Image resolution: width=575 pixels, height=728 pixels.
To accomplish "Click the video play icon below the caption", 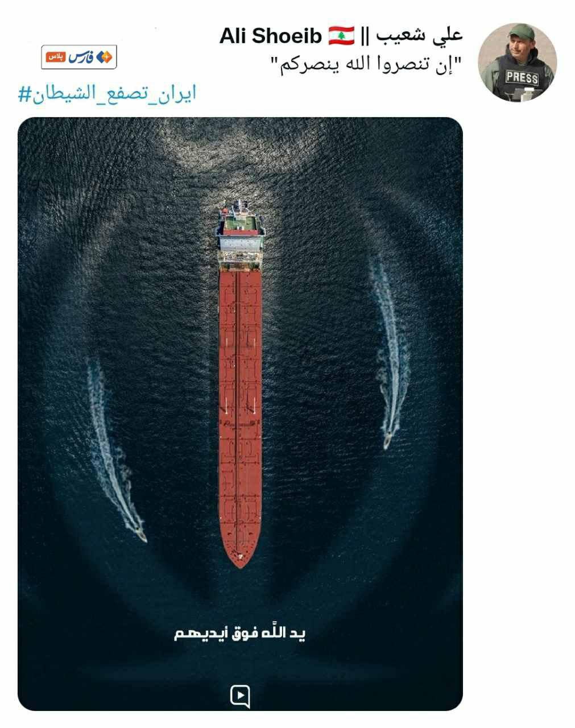I will [240, 696].
